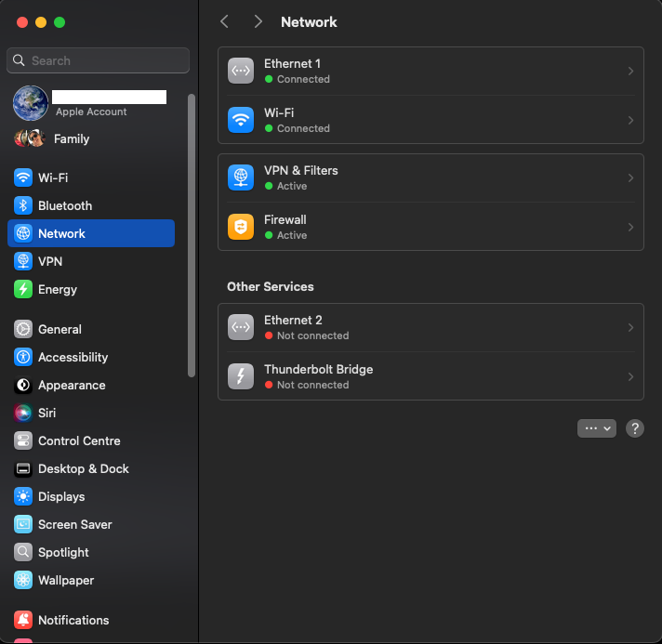Click the Siri icon
The height and width of the screenshot is (644, 662).
23,413
